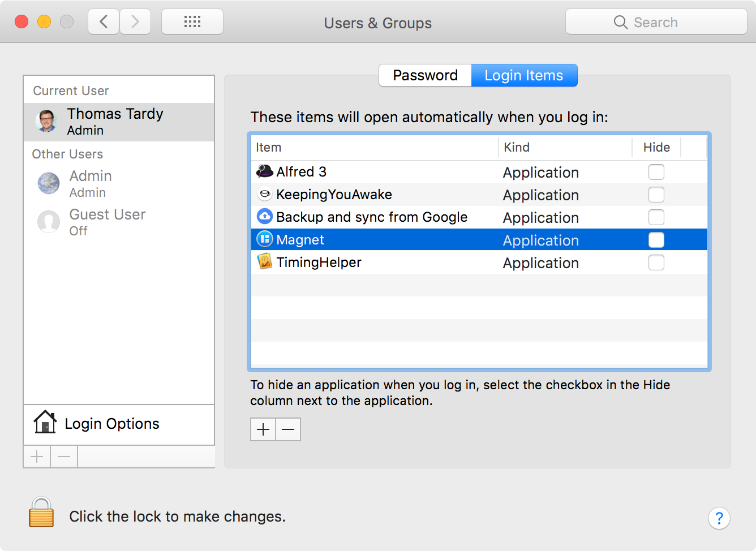Click the Login Options house icon
756x551 pixels.
pos(45,422)
